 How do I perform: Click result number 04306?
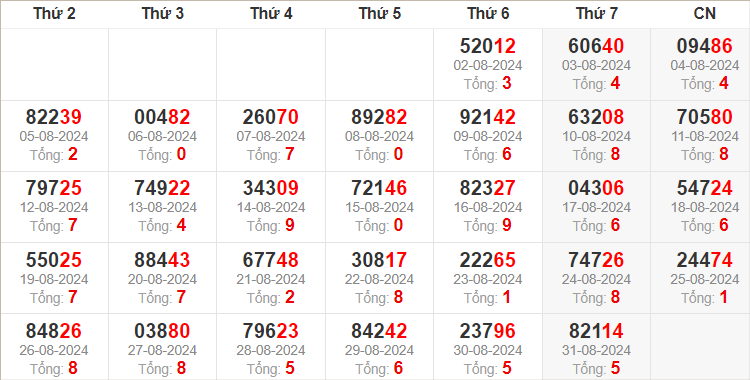[x=596, y=188]
